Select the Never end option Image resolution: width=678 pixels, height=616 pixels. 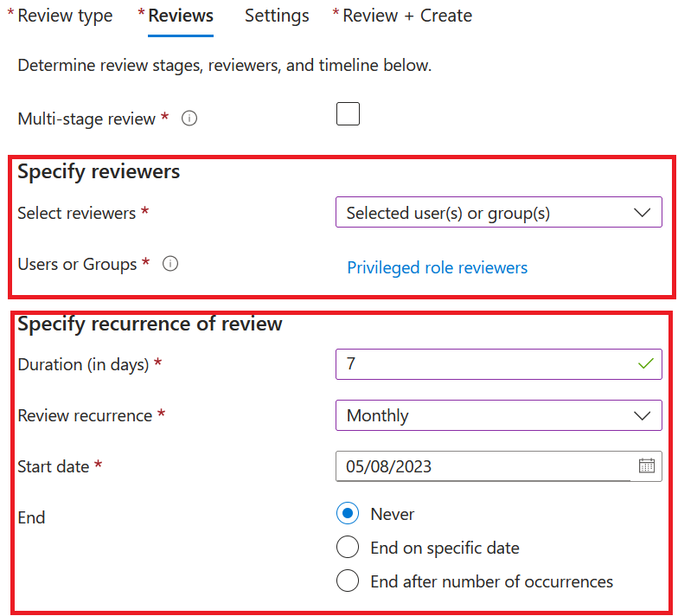point(348,514)
